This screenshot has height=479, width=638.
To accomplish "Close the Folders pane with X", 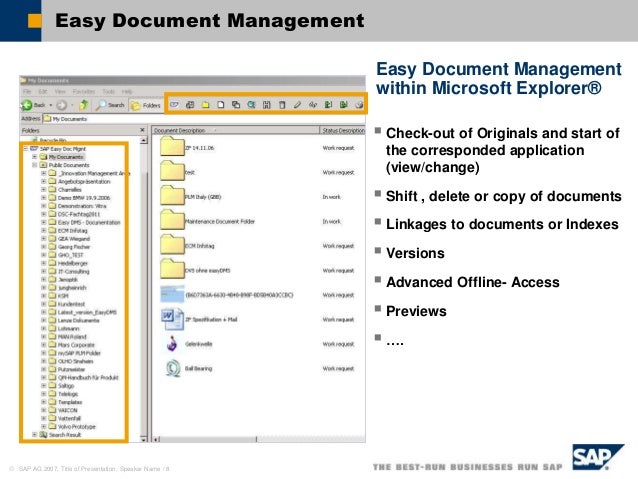I will (142, 130).
